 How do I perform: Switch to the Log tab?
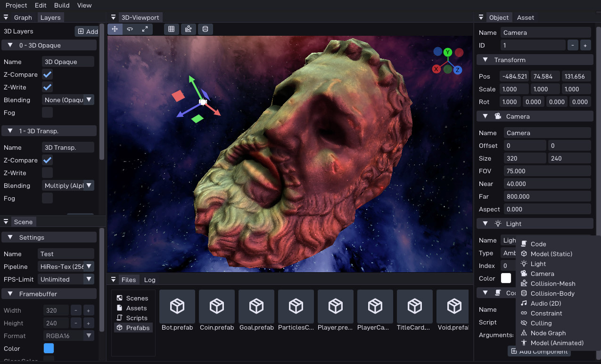coord(149,280)
